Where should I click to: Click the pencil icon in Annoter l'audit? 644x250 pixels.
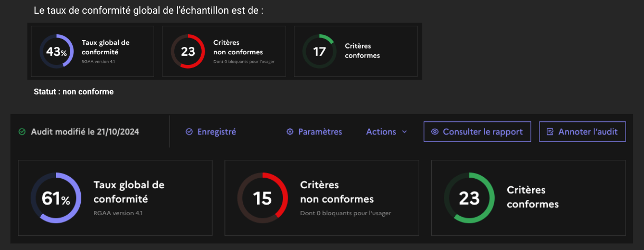(550, 132)
